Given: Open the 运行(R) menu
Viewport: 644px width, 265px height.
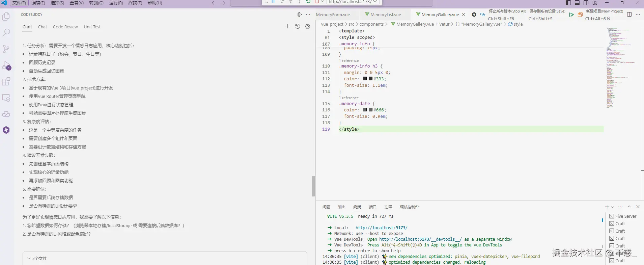Looking at the screenshot, I should (116, 3).
